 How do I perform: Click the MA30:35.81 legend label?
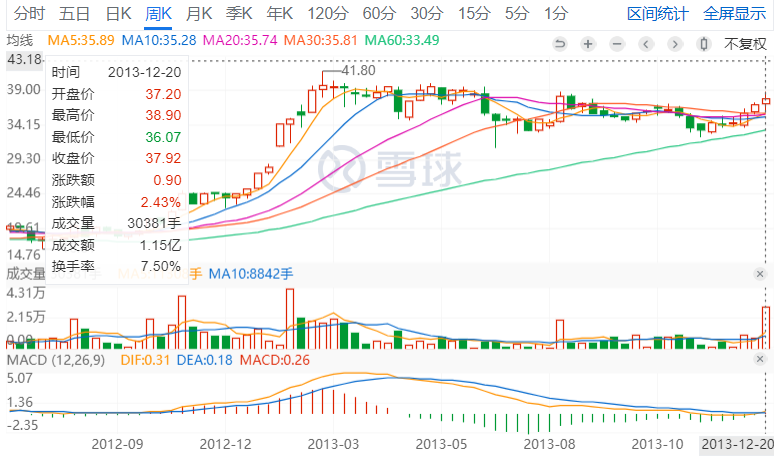click(320, 40)
